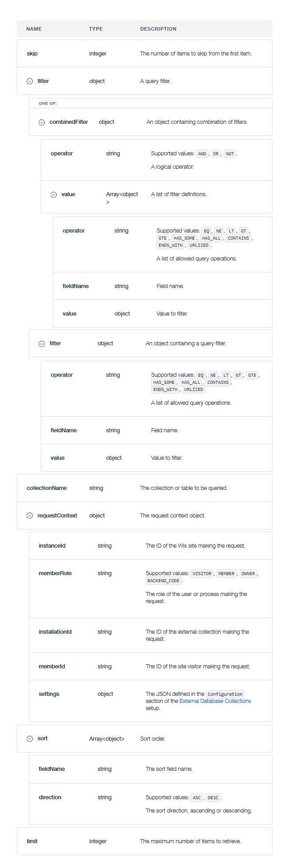Click the DESC sort direction tag
This screenshot has height=868, width=285.
213,797
